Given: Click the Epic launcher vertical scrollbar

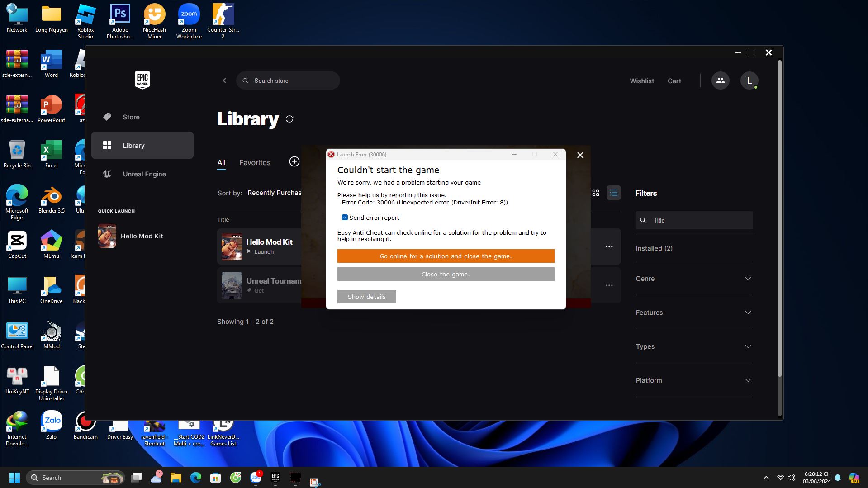Looking at the screenshot, I should click(779, 217).
